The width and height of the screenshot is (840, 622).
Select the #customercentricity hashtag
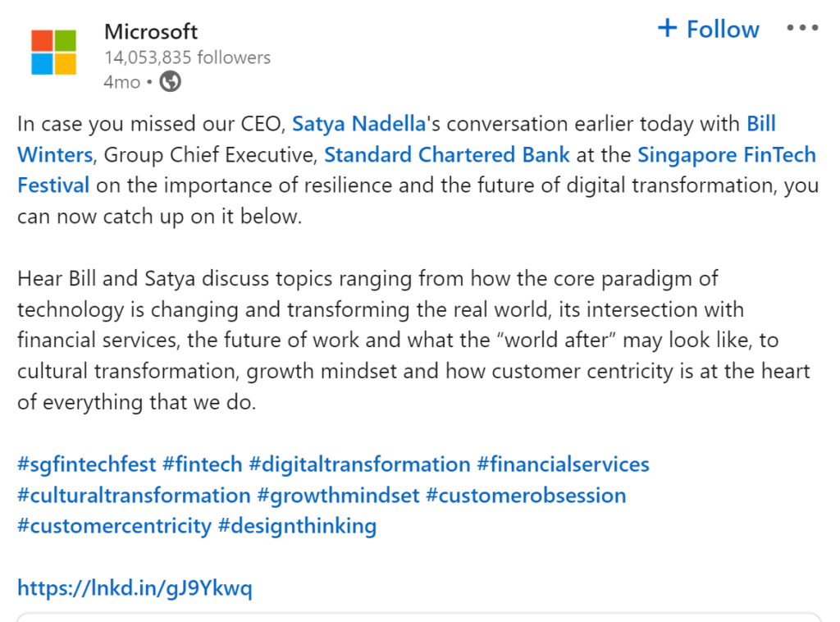point(114,526)
